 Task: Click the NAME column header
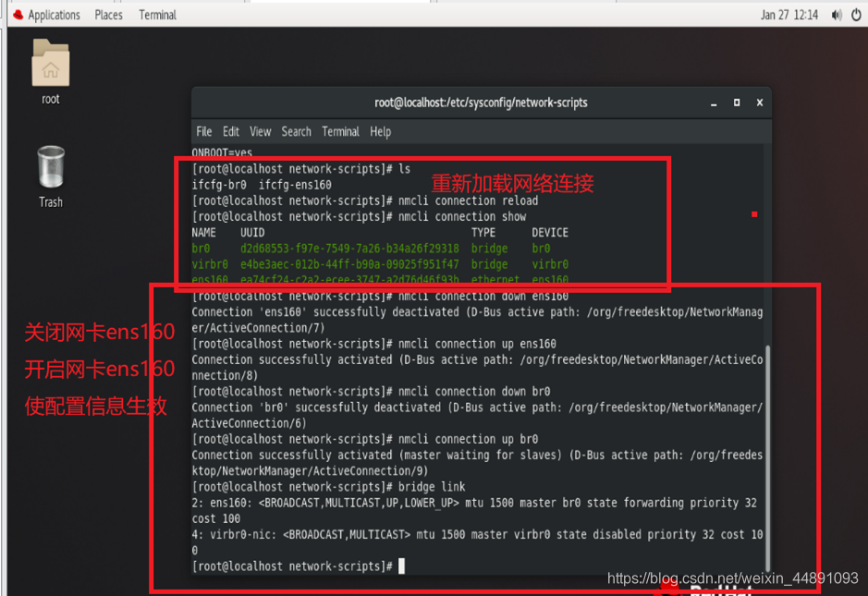(x=203, y=233)
